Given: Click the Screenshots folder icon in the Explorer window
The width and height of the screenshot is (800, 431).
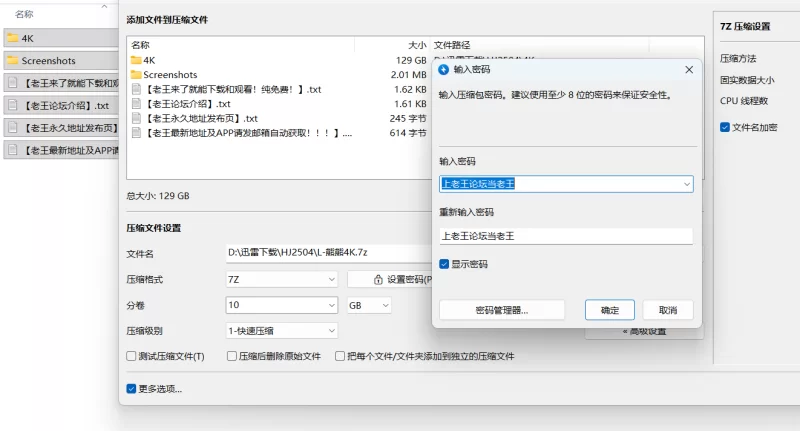Looking at the screenshot, I should point(13,60).
